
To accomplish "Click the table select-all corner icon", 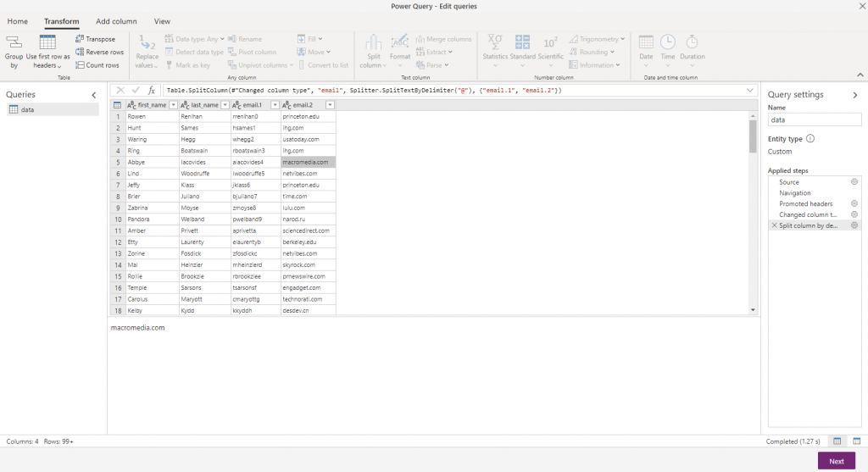I will point(117,104).
